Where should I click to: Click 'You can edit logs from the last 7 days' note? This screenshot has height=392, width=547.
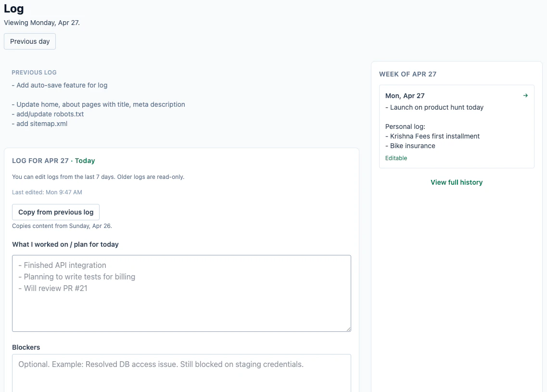pyautogui.click(x=98, y=177)
